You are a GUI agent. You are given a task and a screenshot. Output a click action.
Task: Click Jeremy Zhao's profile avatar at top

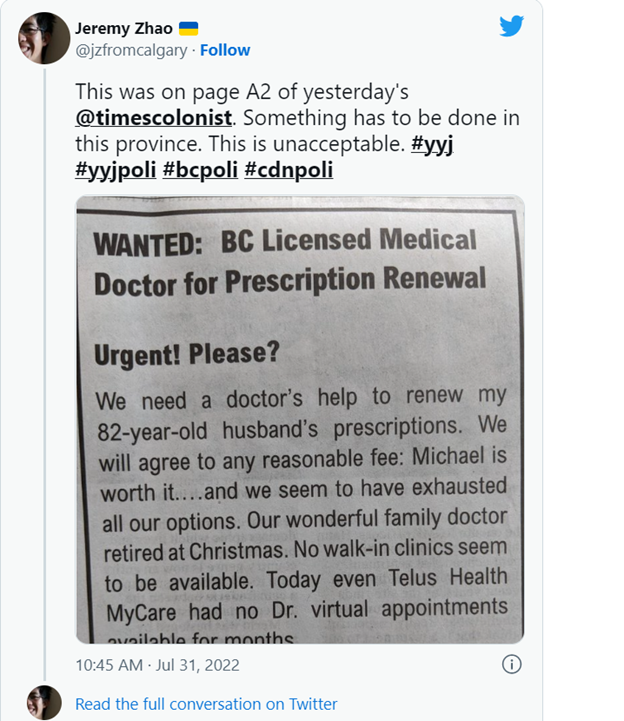point(42,39)
